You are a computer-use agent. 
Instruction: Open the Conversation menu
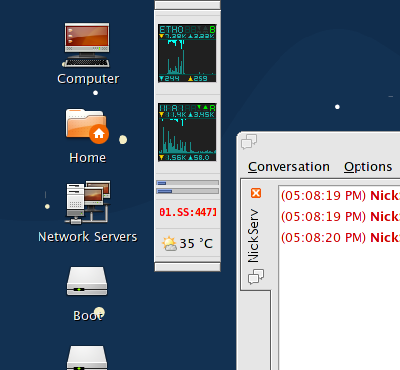pyautogui.click(x=289, y=167)
